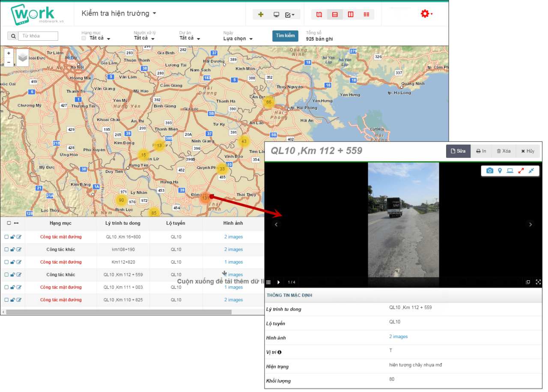Viewport: 548px width, 392px height.
Task: Switch to the map-only view icon
Action: click(319, 15)
